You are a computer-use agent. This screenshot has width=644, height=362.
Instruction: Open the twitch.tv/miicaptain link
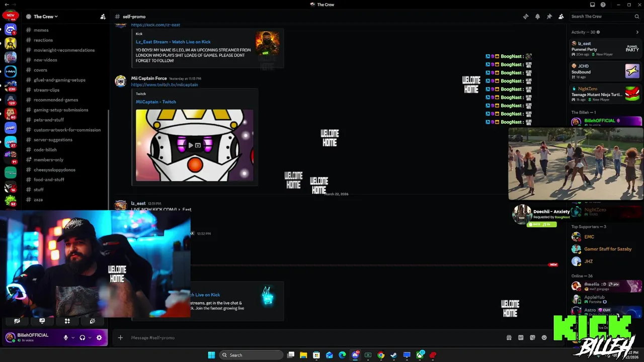click(165, 84)
